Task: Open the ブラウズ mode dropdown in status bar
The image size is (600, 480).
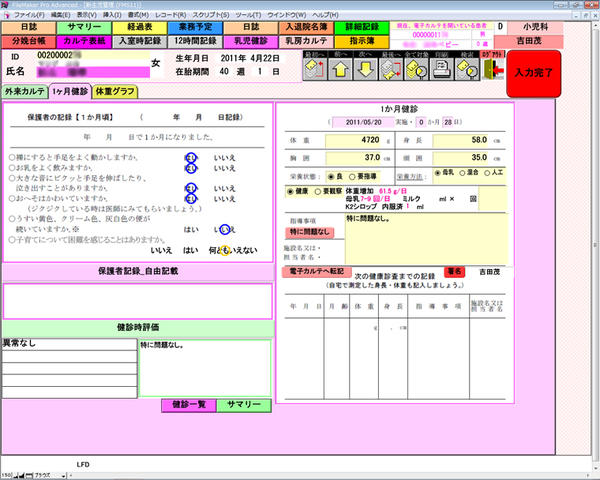Action: pyautogui.click(x=50, y=475)
